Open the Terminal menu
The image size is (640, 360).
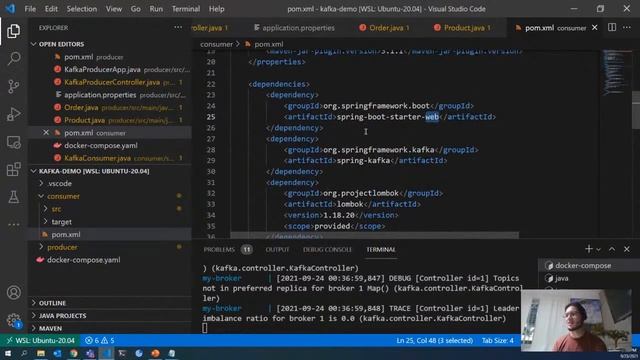coord(186,9)
